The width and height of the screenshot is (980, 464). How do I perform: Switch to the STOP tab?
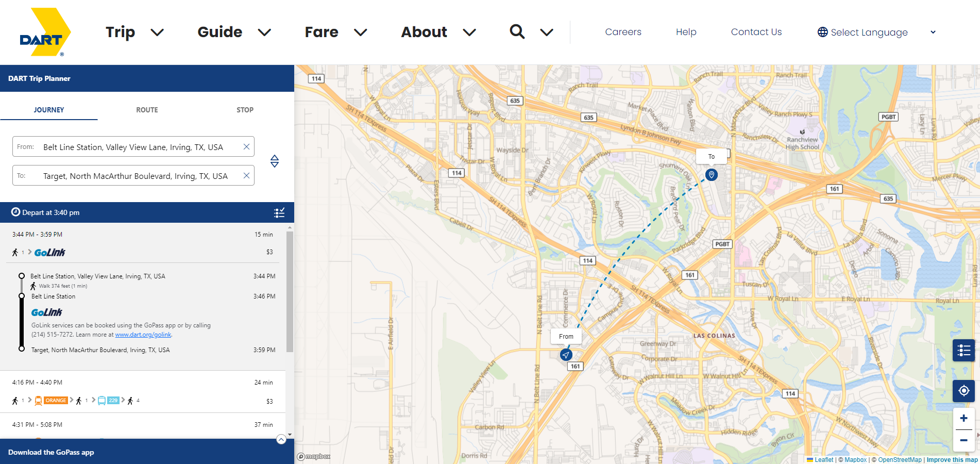tap(245, 110)
